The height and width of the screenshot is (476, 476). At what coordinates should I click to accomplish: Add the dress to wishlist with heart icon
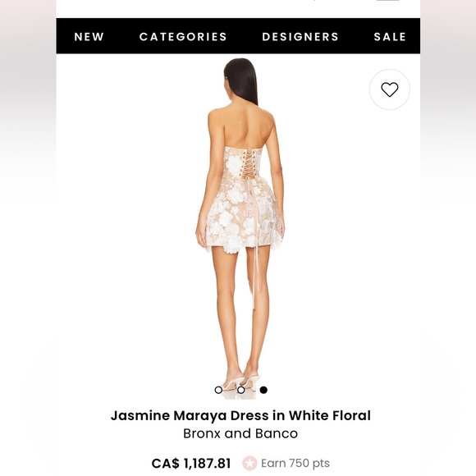(390, 89)
